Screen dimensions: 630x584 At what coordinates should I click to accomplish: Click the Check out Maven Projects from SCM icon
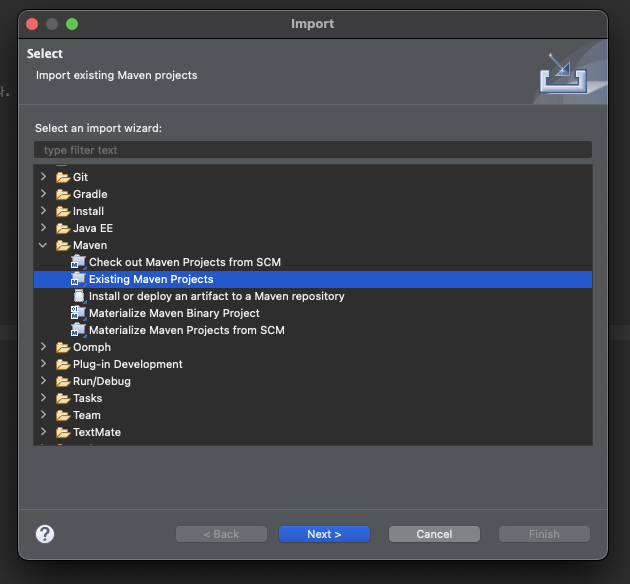coord(78,262)
